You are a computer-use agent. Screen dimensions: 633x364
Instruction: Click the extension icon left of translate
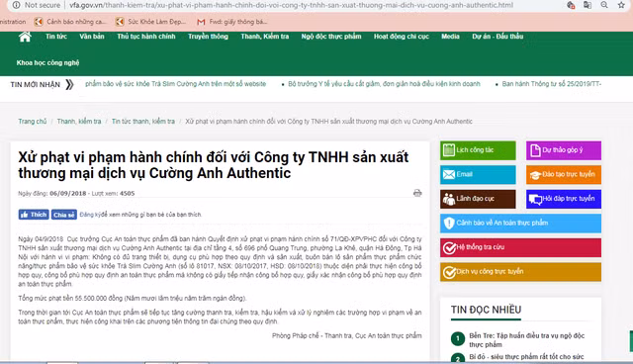[x=571, y=5]
